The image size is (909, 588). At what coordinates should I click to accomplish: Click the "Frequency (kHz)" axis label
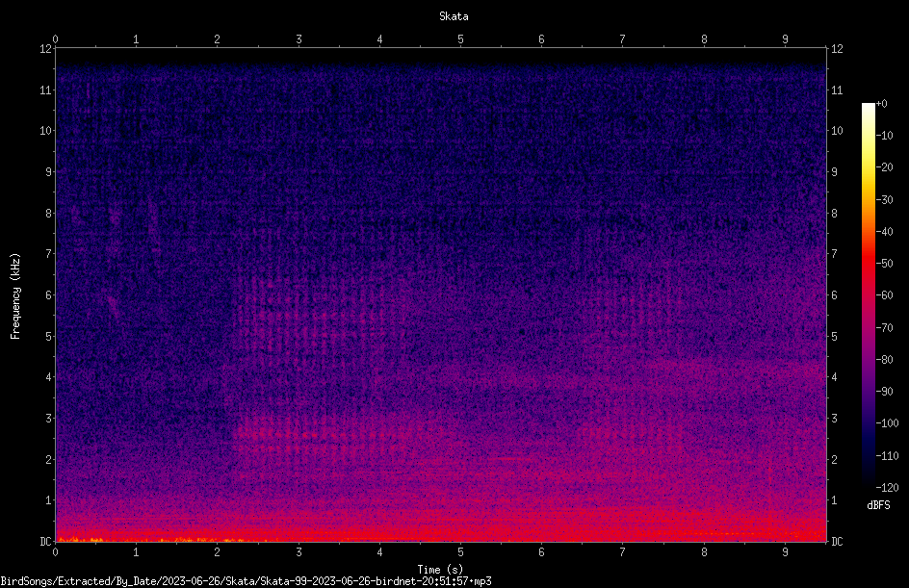click(15, 296)
